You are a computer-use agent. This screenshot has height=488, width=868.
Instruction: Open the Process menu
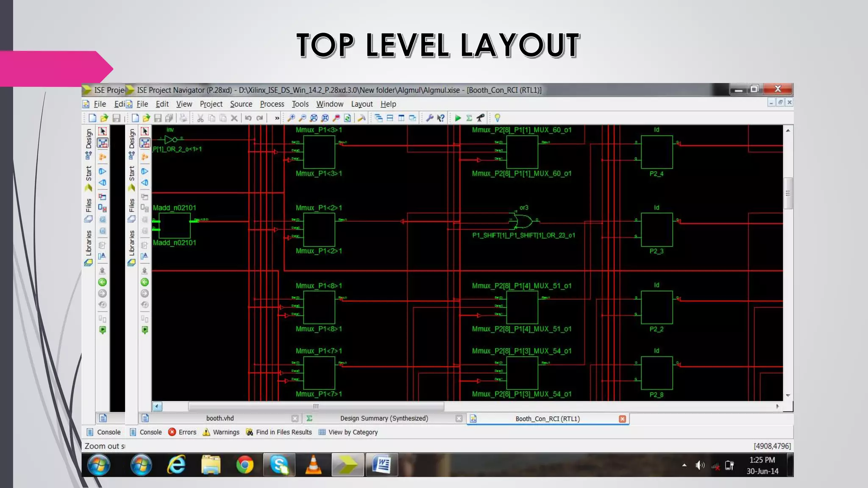272,104
